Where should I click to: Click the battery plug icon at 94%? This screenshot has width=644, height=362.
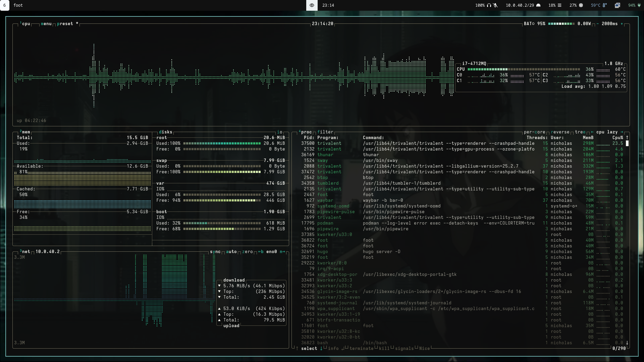click(639, 5)
